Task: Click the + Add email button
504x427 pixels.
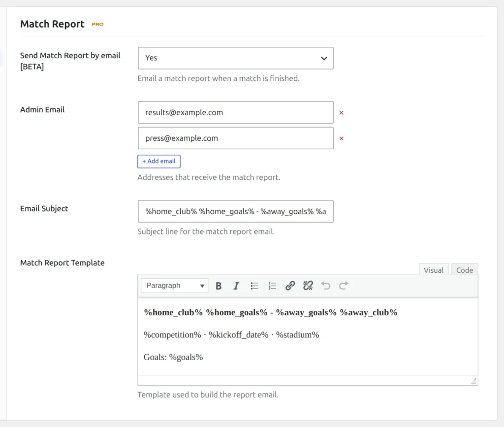Action: (159, 162)
